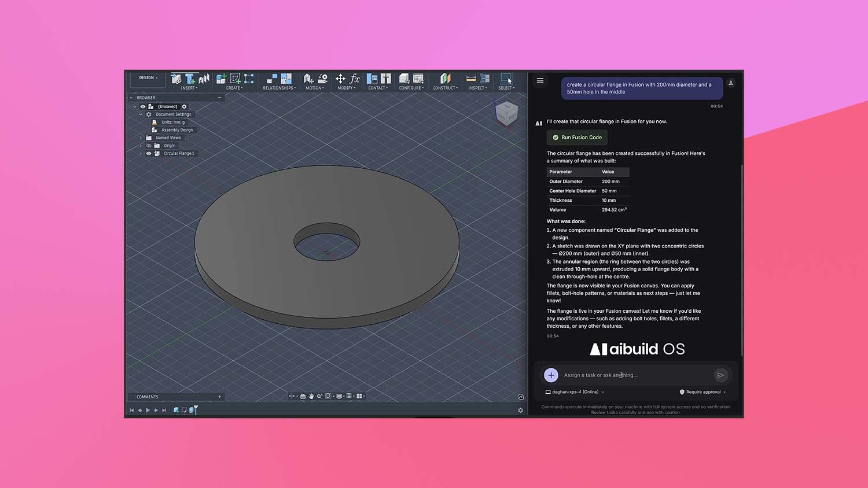Click the Run Fusion Code button

click(x=576, y=137)
